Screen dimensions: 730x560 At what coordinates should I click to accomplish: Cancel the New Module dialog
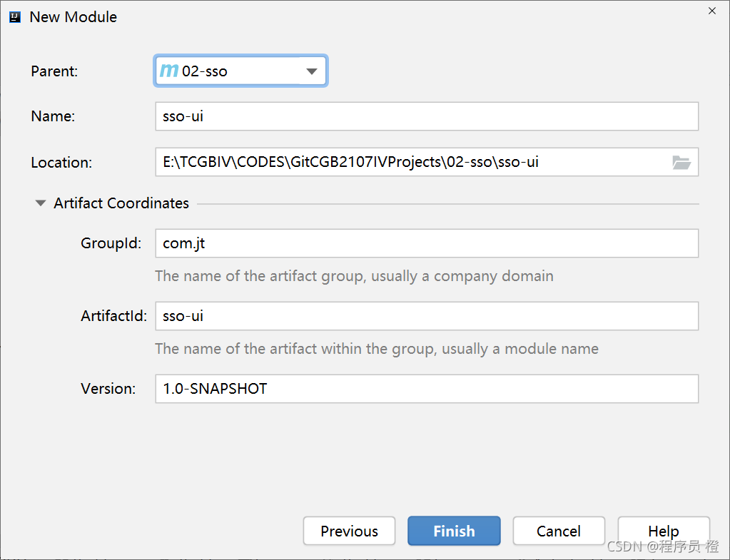(x=559, y=531)
